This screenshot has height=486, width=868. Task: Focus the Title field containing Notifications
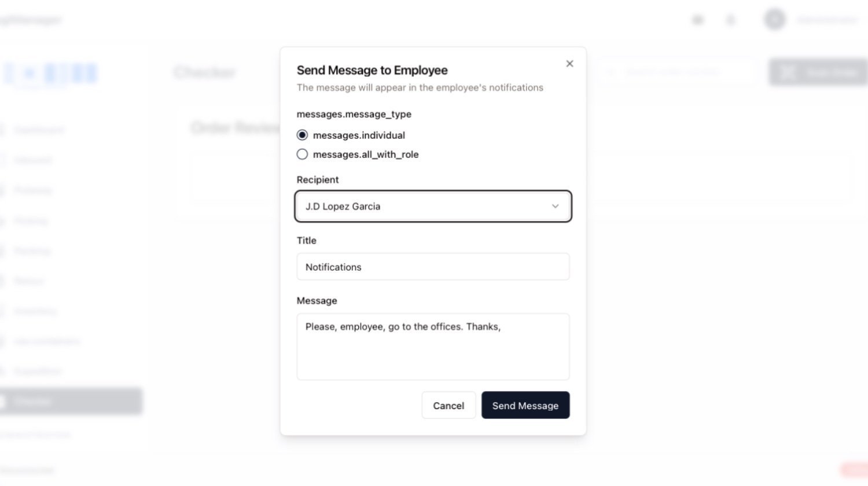coord(433,267)
